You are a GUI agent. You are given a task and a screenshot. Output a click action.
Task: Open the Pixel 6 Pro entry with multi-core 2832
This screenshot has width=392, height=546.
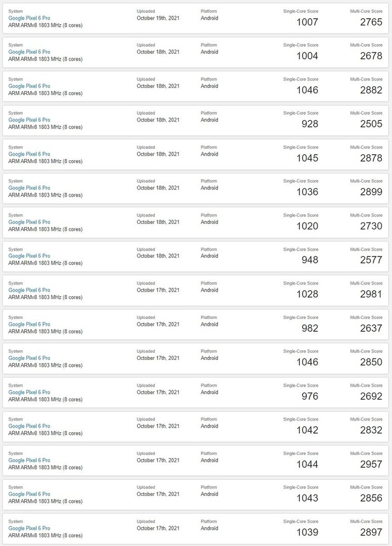click(29, 426)
